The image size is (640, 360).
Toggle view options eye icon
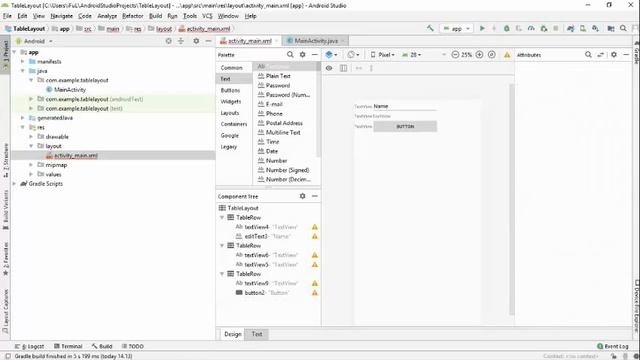click(329, 68)
